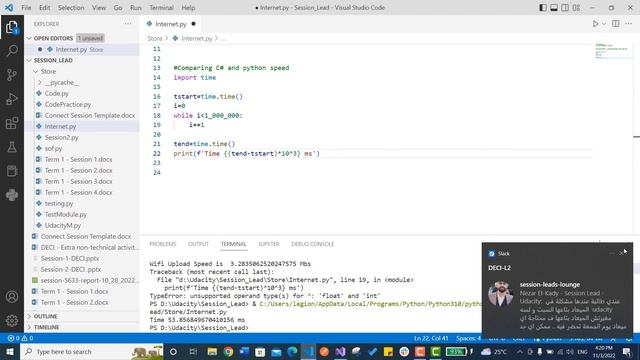Image resolution: width=640 pixels, height=360 pixels.
Task: Click weather 25°C widget on taskbar
Action: click(494, 351)
